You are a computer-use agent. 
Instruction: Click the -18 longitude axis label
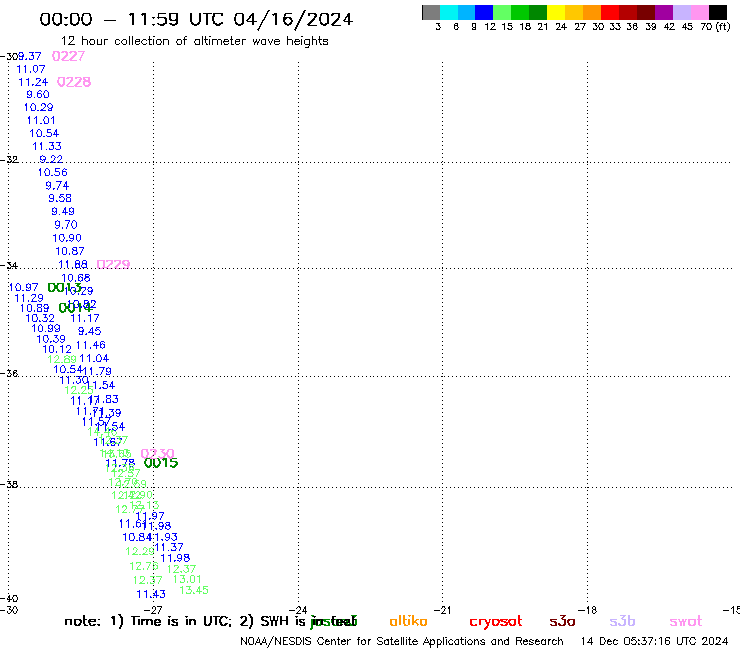588,610
